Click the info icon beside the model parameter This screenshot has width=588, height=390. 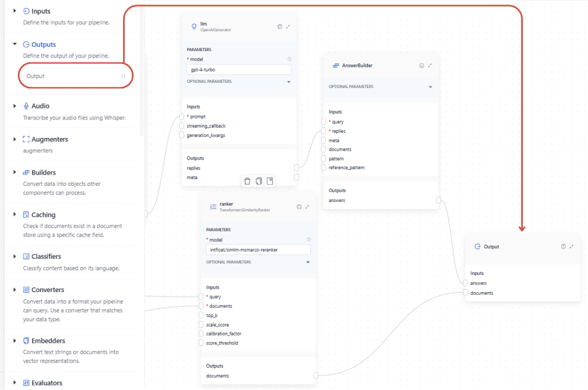(x=288, y=58)
